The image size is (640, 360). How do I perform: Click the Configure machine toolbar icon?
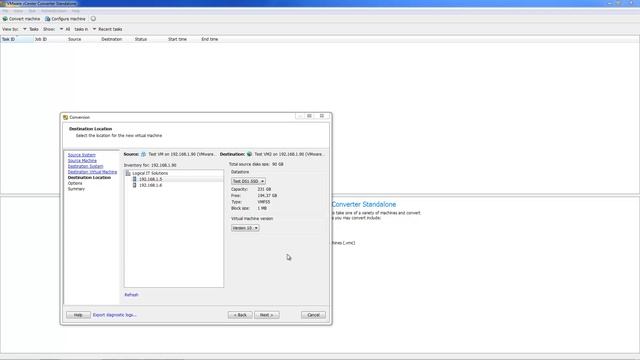click(47, 19)
